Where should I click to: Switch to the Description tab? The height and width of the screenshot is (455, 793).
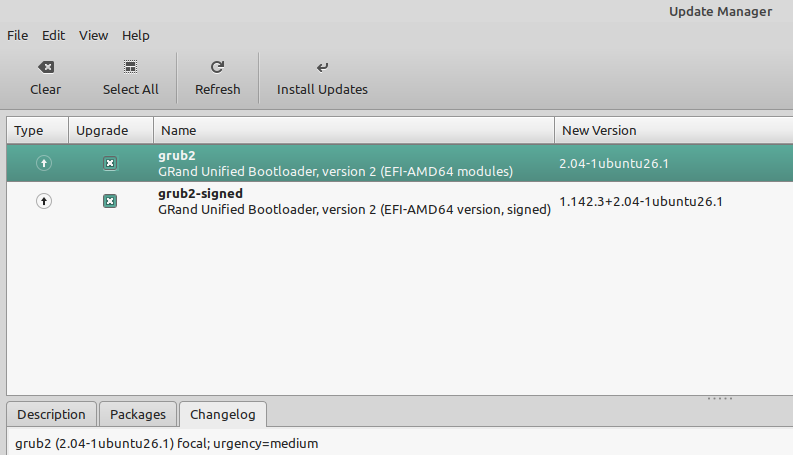[52, 414]
